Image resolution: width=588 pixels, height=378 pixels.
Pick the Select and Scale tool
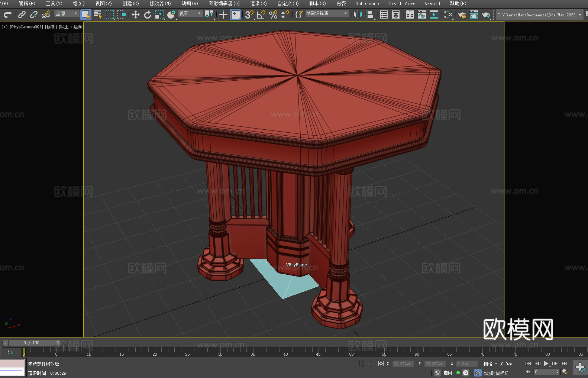pos(159,15)
